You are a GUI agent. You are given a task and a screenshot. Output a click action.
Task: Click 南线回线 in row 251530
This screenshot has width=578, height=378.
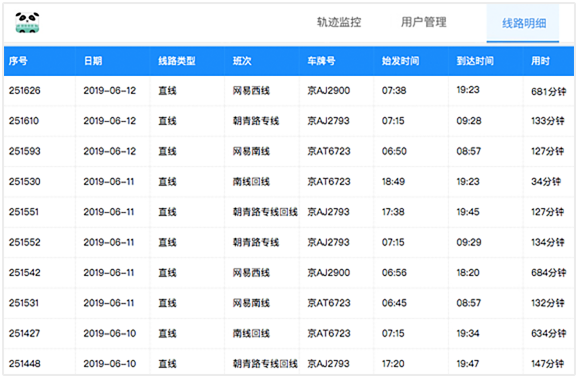(251, 181)
